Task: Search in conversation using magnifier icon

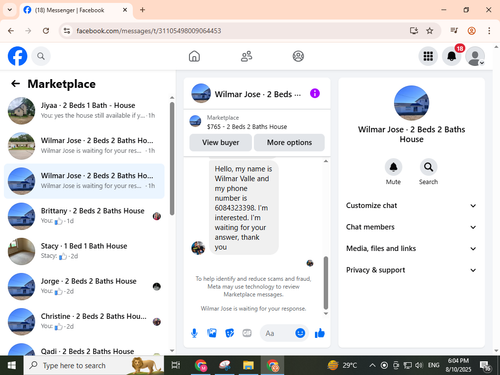Action: click(x=428, y=167)
